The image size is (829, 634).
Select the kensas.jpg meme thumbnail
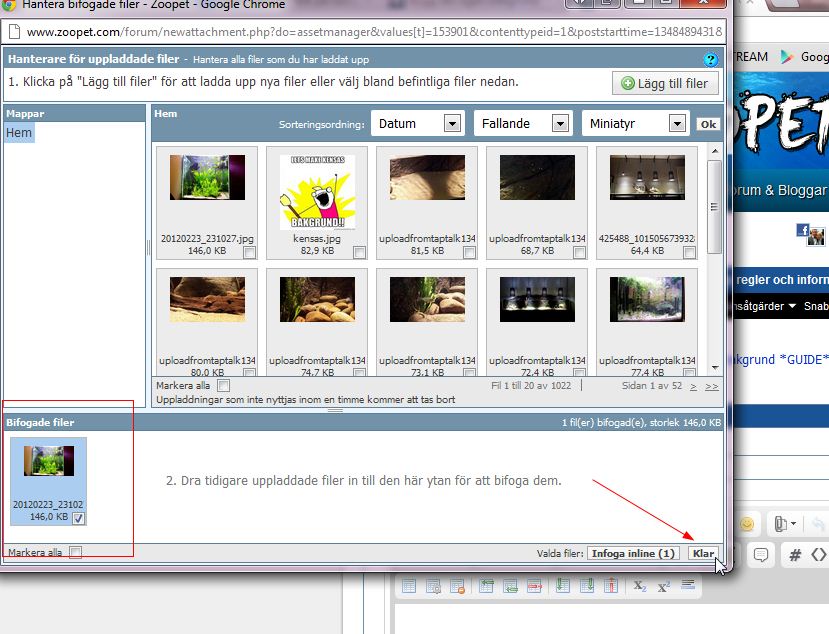pos(317,192)
